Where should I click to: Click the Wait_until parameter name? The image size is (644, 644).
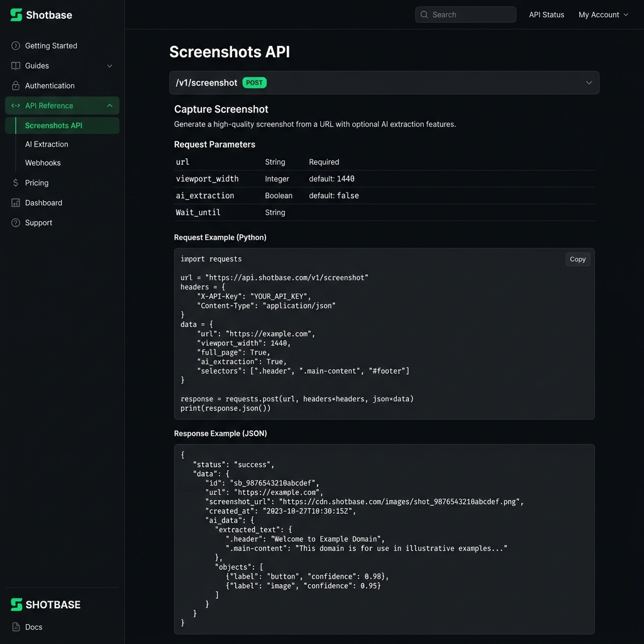[x=198, y=213]
